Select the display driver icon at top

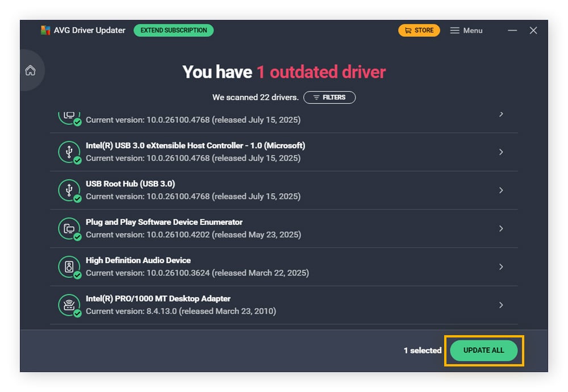tap(70, 114)
